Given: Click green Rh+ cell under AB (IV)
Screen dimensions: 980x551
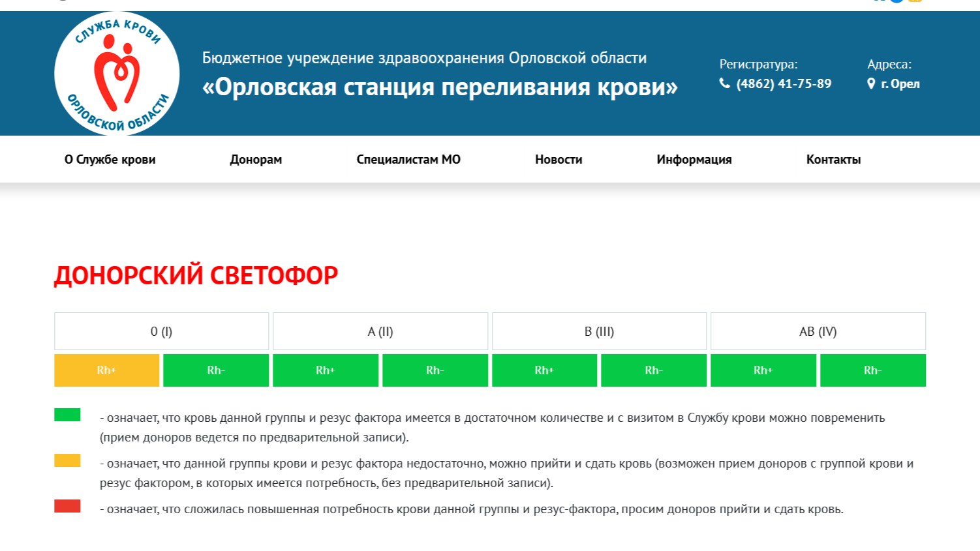Looking at the screenshot, I should (x=763, y=370).
